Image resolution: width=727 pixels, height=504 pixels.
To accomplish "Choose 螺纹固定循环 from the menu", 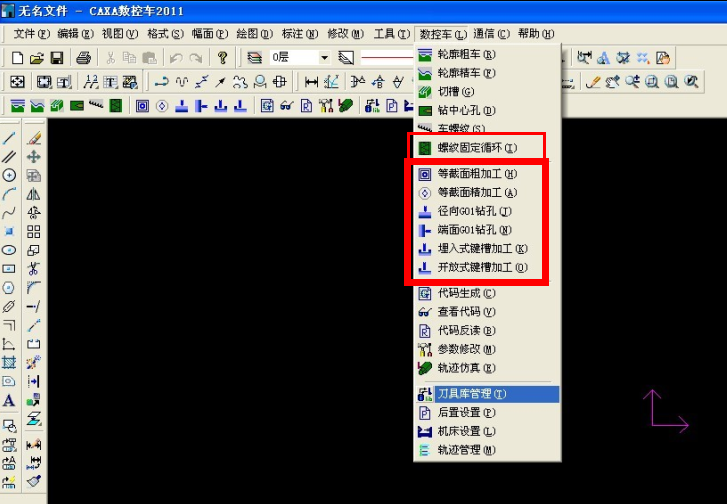I will 487,148.
